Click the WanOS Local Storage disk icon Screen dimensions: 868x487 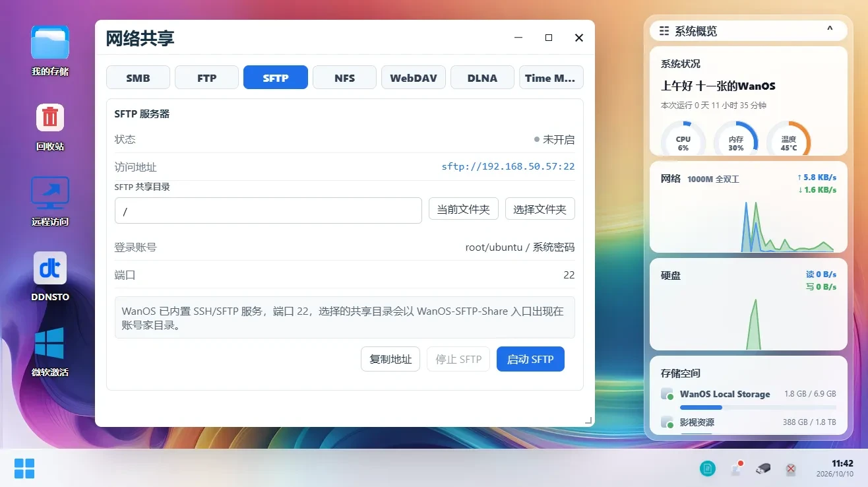667,394
